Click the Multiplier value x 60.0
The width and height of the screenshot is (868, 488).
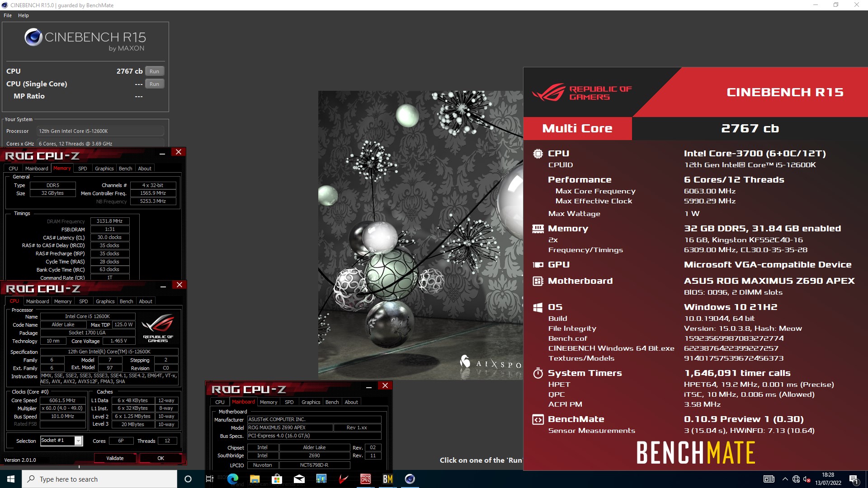62,408
